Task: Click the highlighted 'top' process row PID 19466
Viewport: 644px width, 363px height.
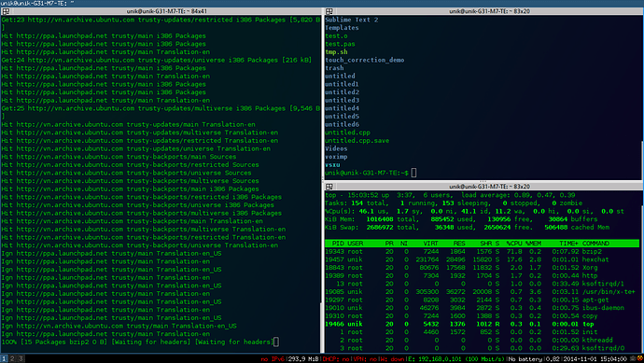Action: tap(482, 324)
